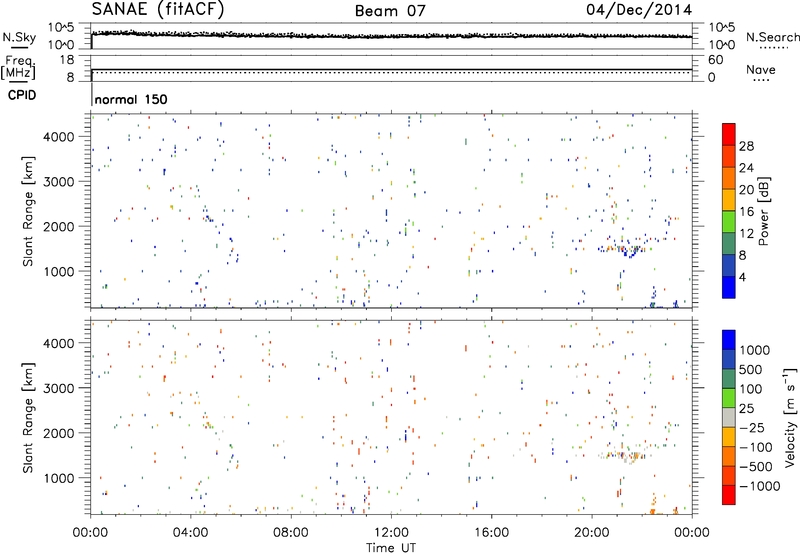Click the 100 label on Velocity color bar
Image resolution: width=800 pixels, height=554 pixels.
tap(751, 389)
